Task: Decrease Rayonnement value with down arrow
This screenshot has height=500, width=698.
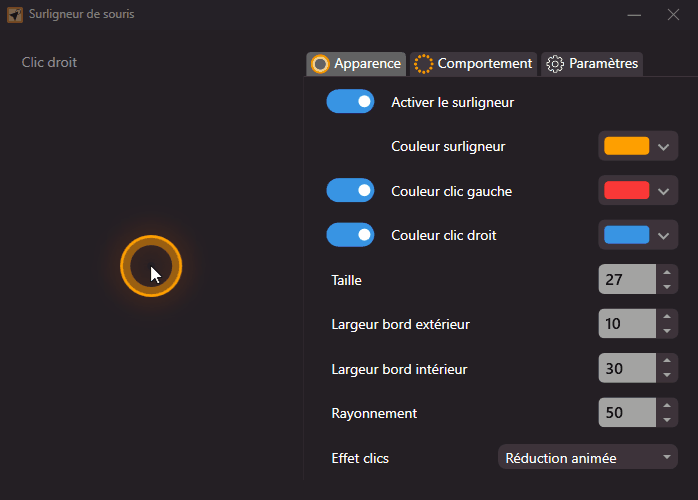Action: pos(667,420)
